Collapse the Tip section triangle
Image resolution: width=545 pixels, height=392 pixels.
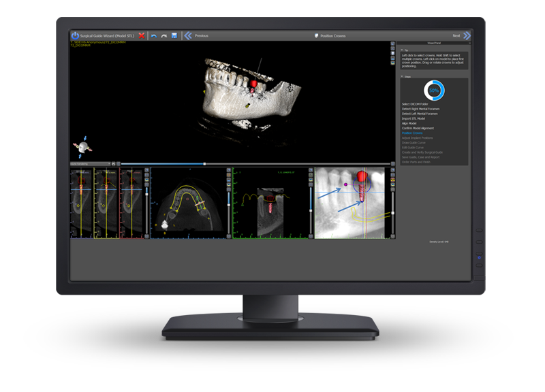402,50
